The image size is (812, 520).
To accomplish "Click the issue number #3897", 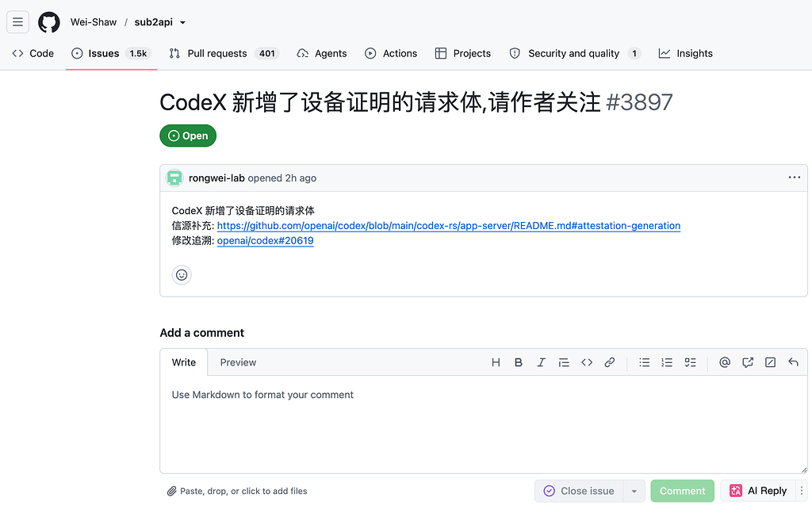I will tap(640, 102).
